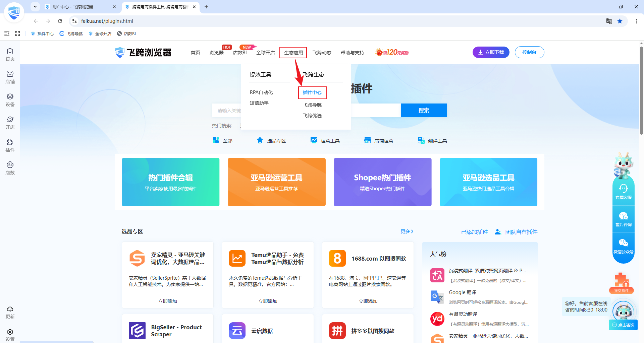
Task: Click the 更新 sidebar icon
Action: pyautogui.click(x=10, y=312)
